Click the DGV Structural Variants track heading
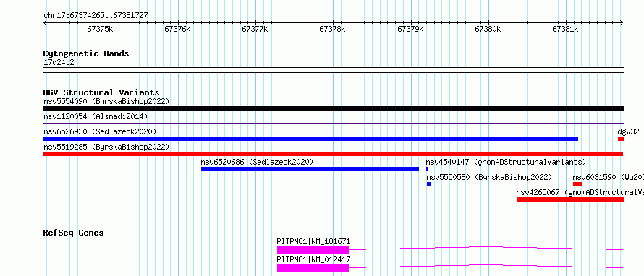 (x=101, y=92)
